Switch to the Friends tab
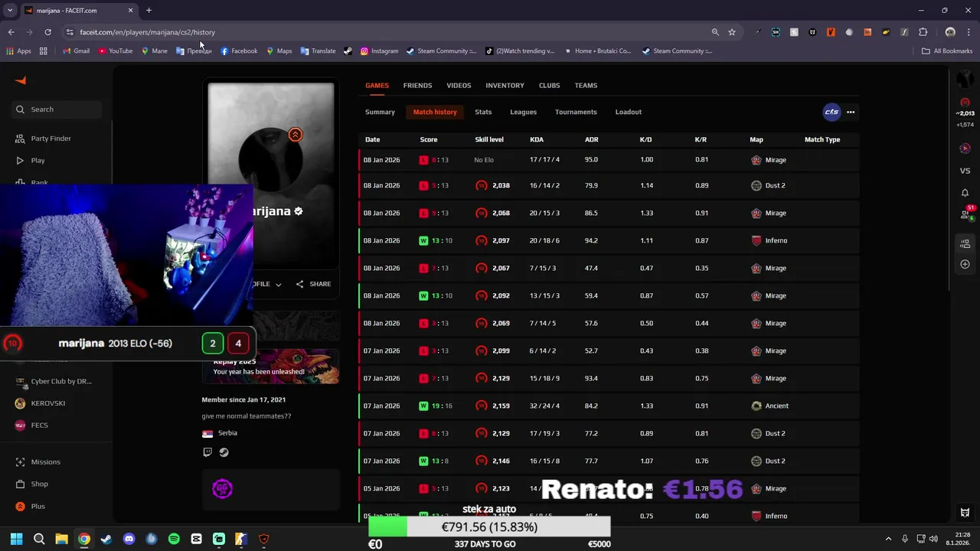Viewport: 980px width, 551px height. (x=417, y=86)
